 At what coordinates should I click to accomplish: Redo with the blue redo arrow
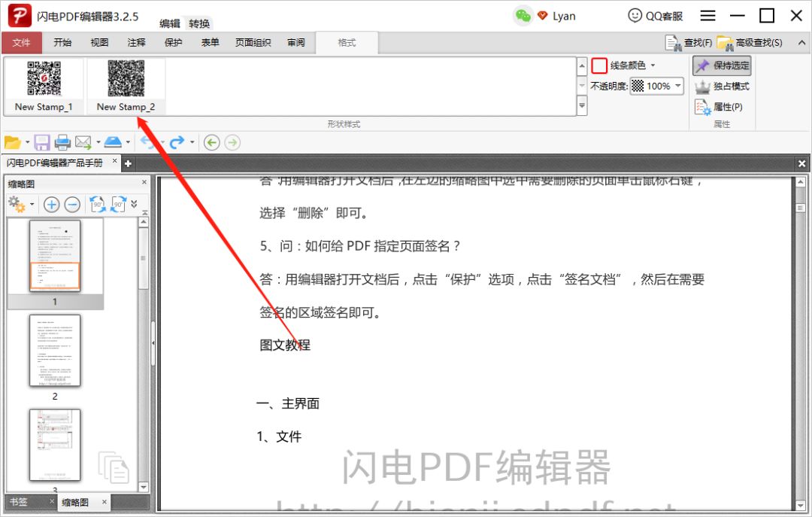177,142
